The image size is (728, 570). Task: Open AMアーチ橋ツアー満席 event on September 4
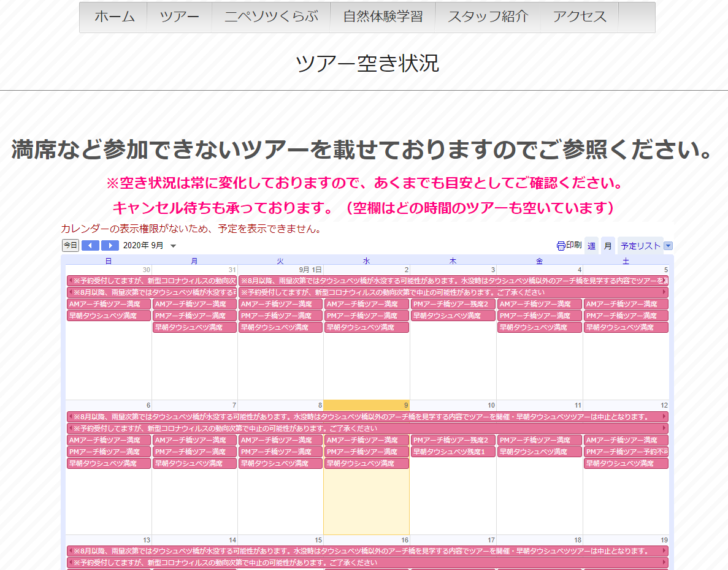point(540,304)
